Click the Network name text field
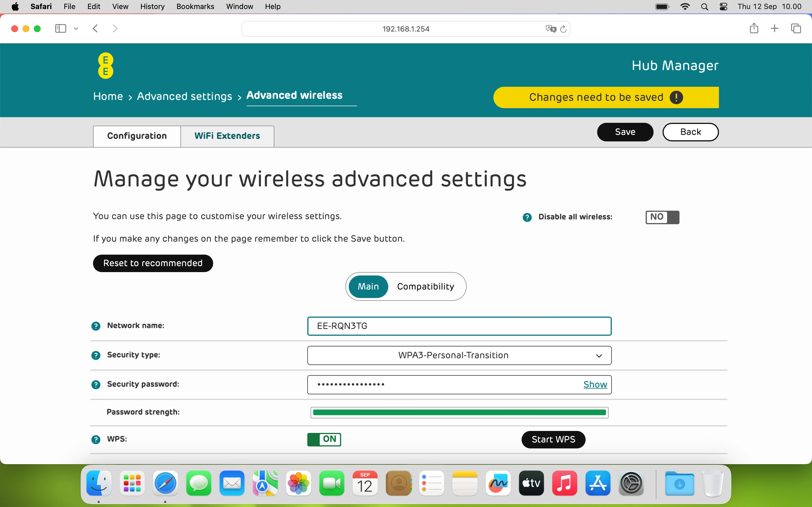 [459, 326]
